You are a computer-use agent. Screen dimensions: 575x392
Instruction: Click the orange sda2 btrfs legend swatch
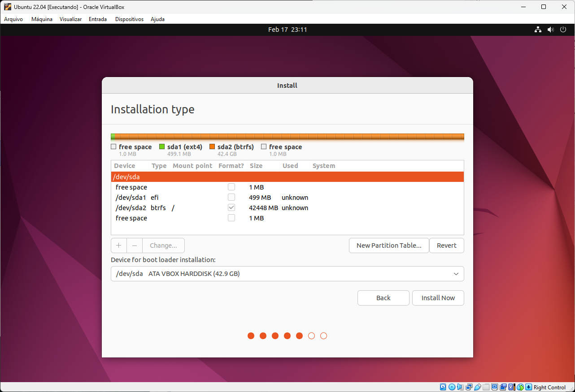click(x=212, y=147)
